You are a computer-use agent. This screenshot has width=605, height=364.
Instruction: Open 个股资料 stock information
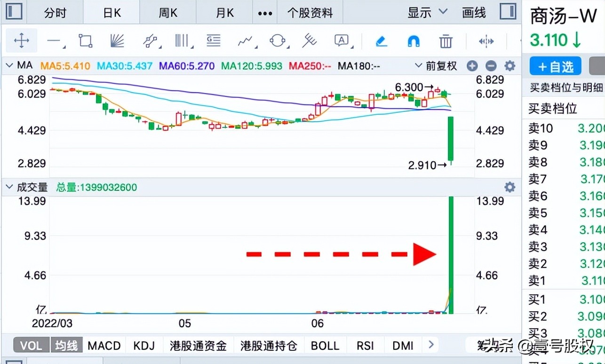tap(310, 13)
